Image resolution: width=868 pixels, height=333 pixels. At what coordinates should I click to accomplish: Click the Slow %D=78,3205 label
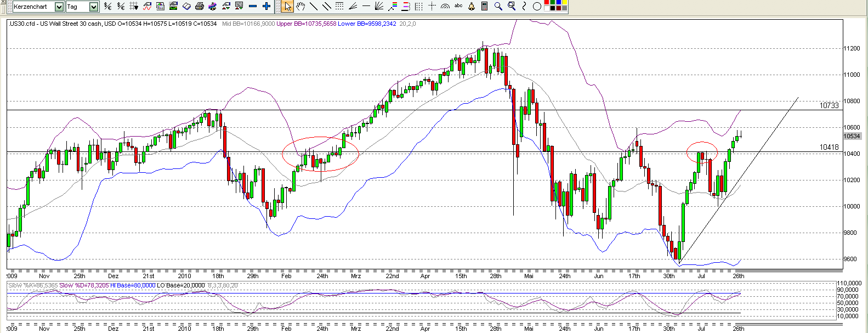[84, 285]
